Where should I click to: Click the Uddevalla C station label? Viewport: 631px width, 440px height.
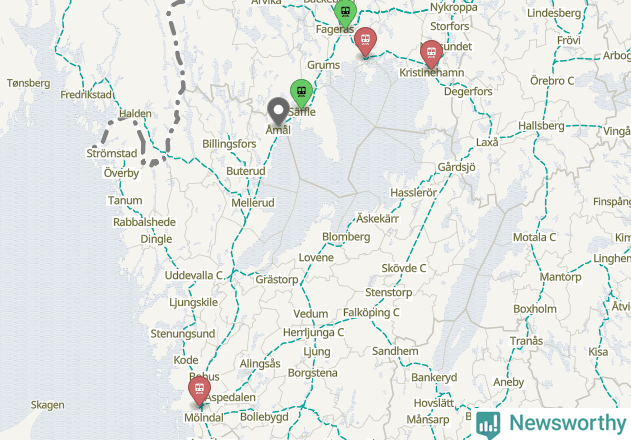(x=194, y=275)
